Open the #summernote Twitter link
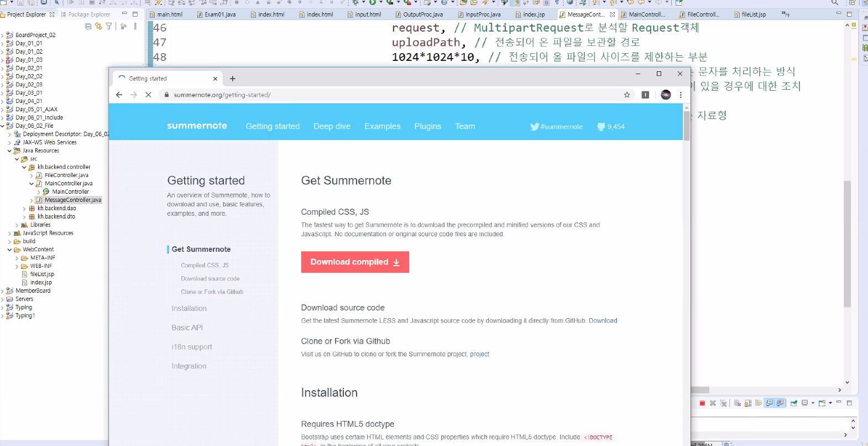This screenshot has height=446, width=868. click(557, 127)
